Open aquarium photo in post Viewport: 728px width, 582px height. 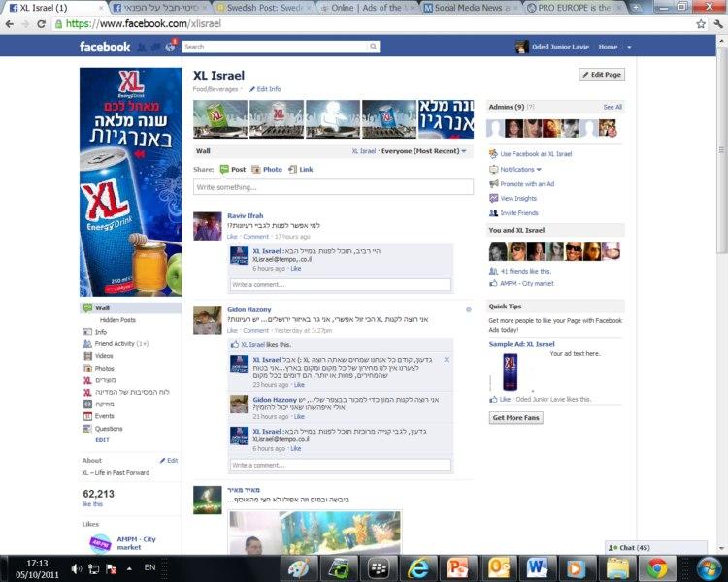point(314,533)
